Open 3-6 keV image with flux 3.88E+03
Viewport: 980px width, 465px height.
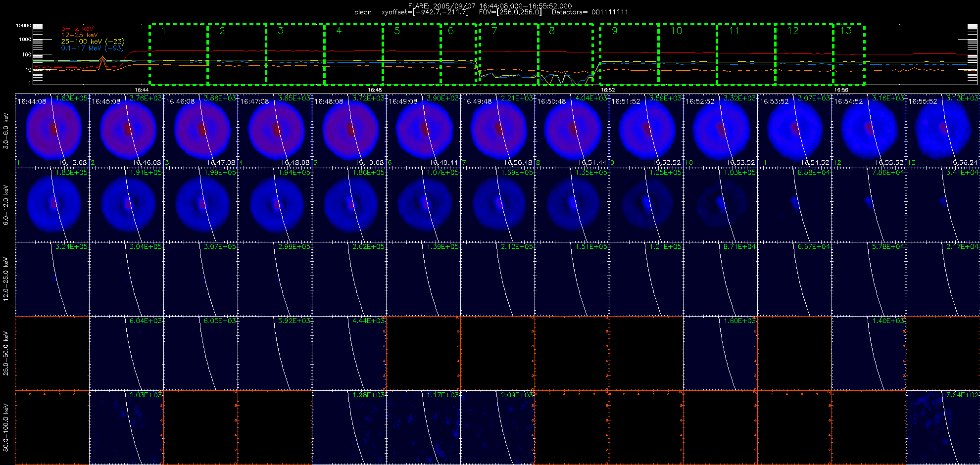point(201,130)
